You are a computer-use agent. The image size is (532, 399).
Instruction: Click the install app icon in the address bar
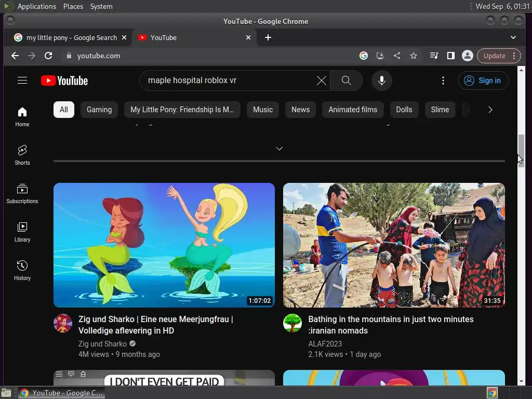tap(380, 56)
